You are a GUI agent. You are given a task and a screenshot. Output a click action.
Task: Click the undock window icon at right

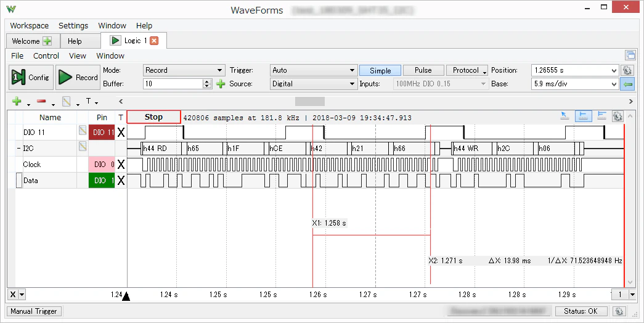(x=630, y=55)
